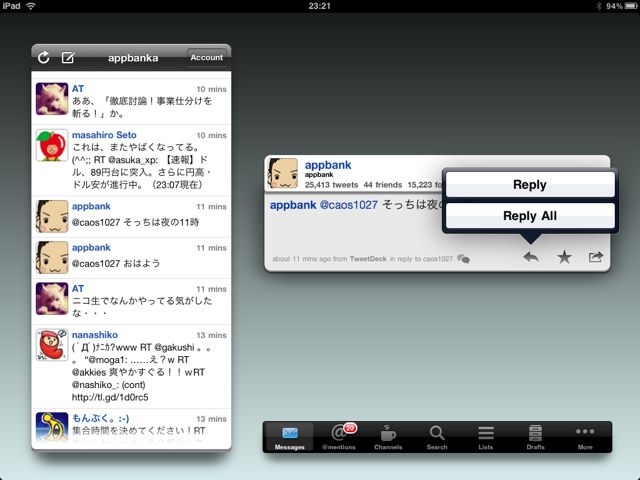Switch to the Messages tab
The width and height of the screenshot is (640, 480).
coord(289,437)
